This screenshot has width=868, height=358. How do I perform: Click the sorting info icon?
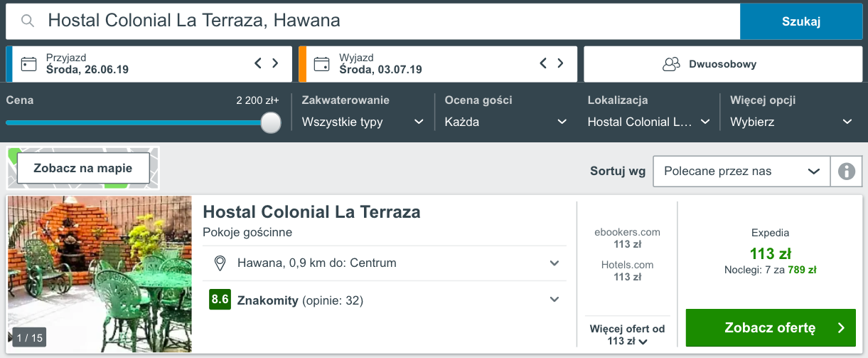click(846, 172)
